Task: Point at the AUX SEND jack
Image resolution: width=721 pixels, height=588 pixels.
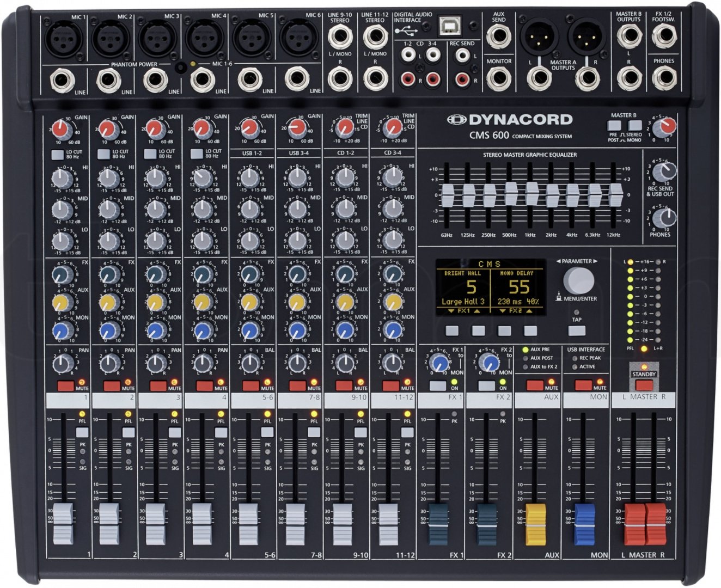Action: 498,36
